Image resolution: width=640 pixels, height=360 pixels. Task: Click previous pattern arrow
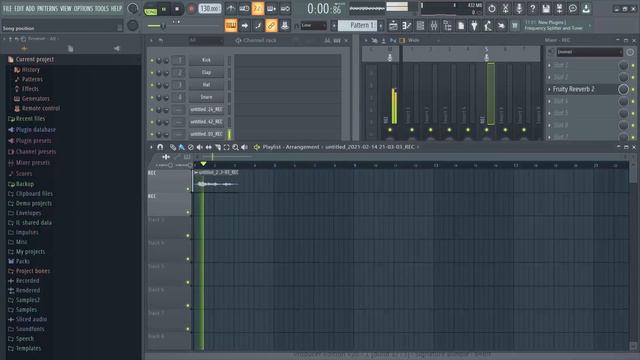click(x=334, y=25)
